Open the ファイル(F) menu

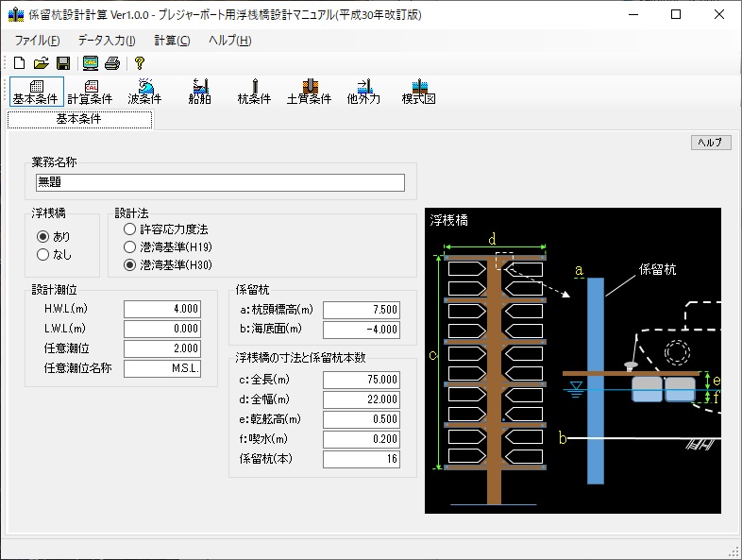tap(37, 41)
